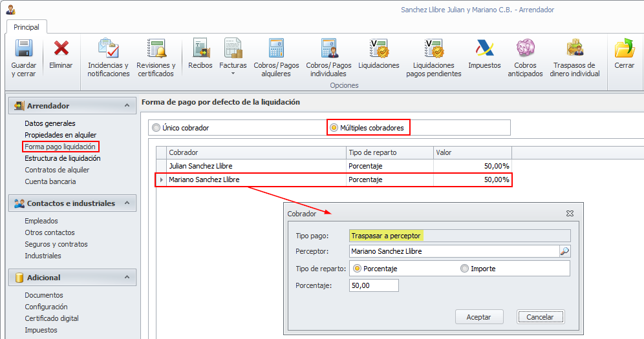Open Contratos de alquiler
Screen dimensions: 644x339
(x=57, y=170)
